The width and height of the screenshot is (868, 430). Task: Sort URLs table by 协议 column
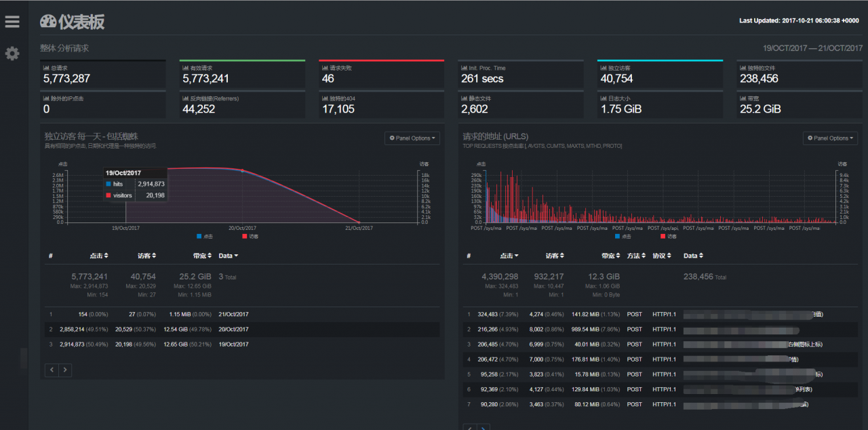coord(661,256)
